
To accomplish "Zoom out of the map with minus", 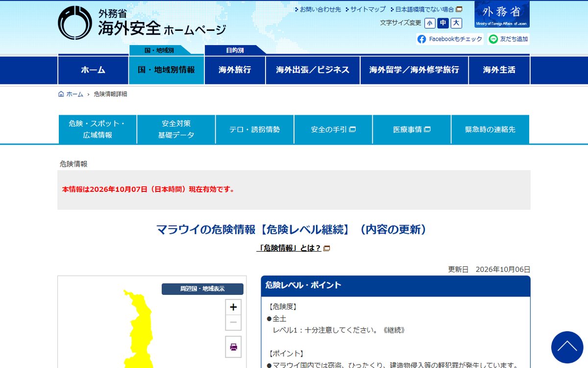I will tap(233, 322).
